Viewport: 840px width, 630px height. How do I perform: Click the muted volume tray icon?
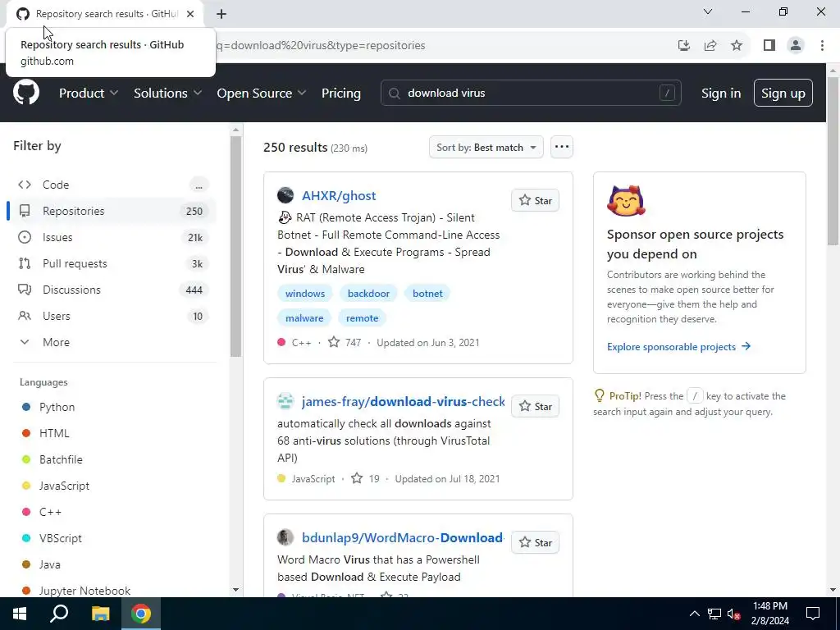(x=733, y=614)
